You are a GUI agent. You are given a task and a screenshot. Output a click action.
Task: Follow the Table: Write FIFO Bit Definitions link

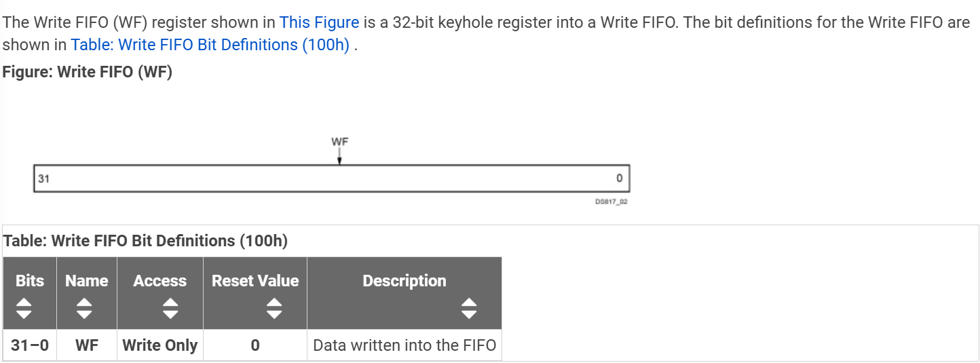pos(210,45)
